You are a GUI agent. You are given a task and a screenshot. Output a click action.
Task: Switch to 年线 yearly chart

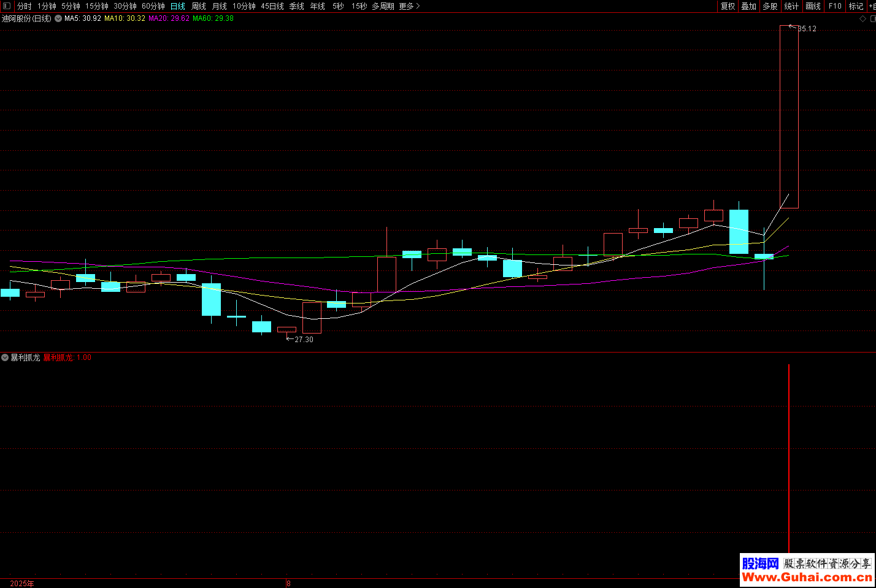point(318,6)
